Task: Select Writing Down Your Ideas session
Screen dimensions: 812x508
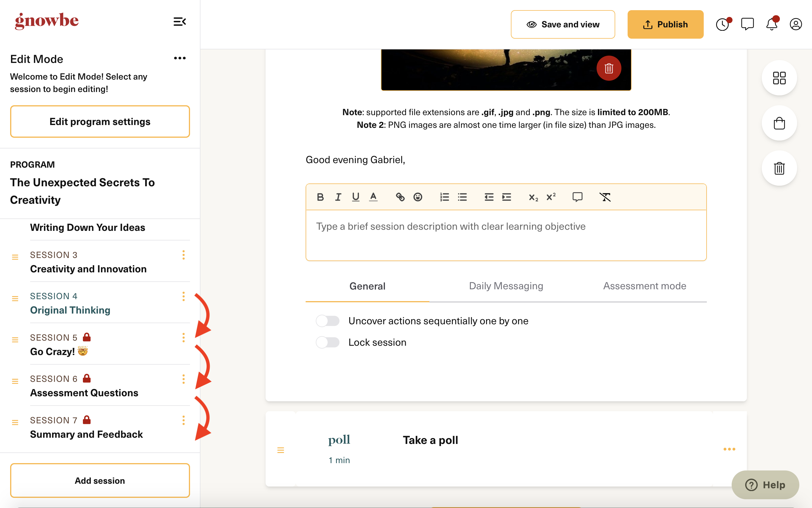Action: (88, 227)
